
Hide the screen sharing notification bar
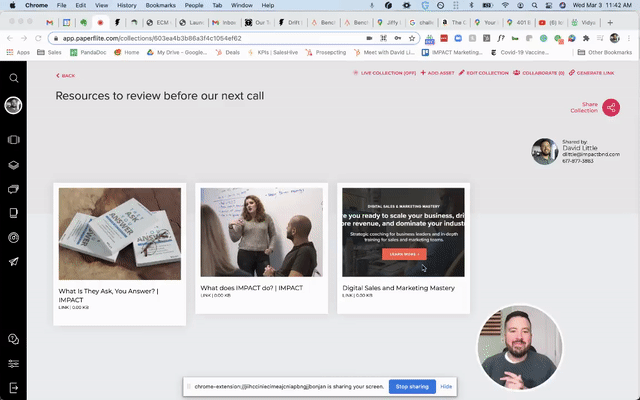(x=446, y=387)
